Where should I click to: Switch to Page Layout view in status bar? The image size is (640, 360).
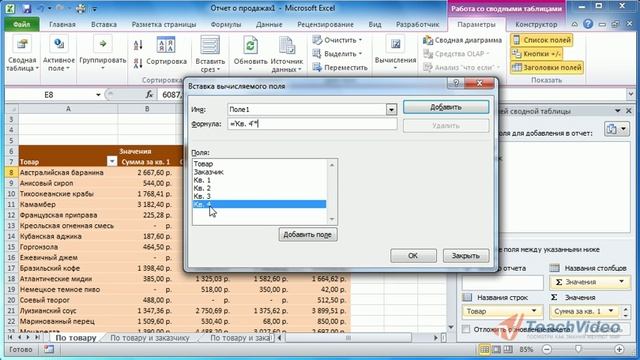496,349
